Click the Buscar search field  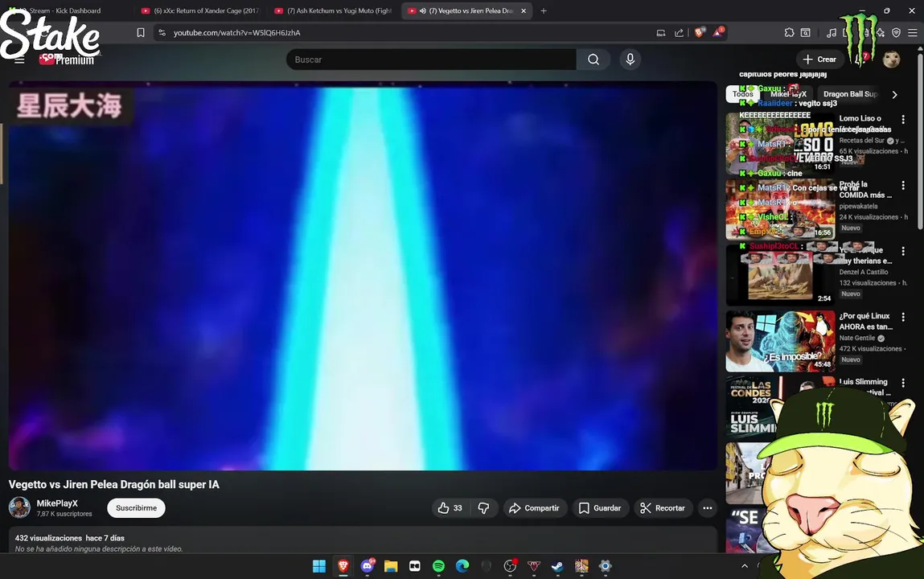[x=431, y=60]
